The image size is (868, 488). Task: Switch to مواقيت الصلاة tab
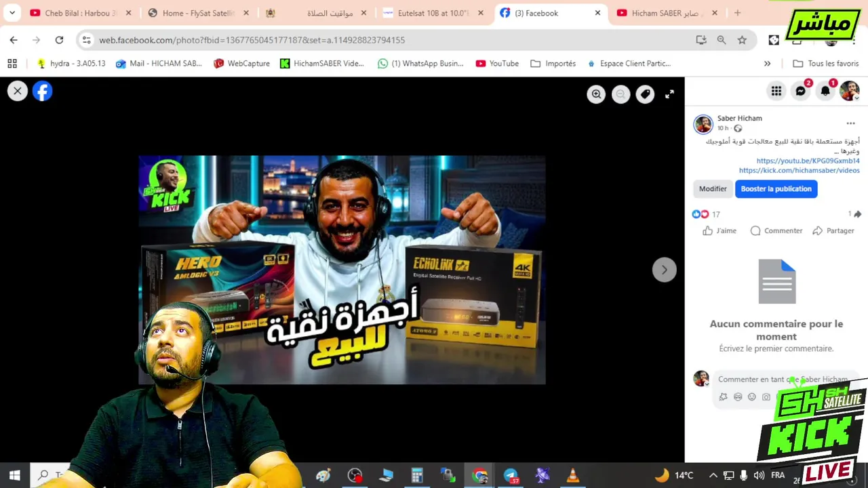tap(317, 13)
